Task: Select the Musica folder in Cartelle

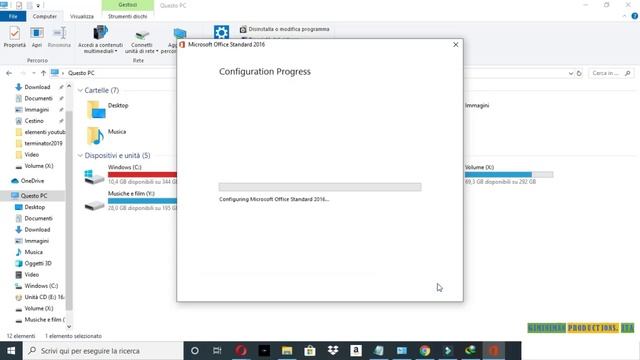Action: 106,136
